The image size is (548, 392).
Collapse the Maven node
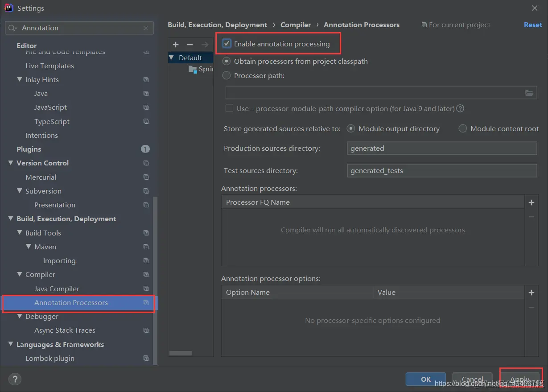coord(29,247)
